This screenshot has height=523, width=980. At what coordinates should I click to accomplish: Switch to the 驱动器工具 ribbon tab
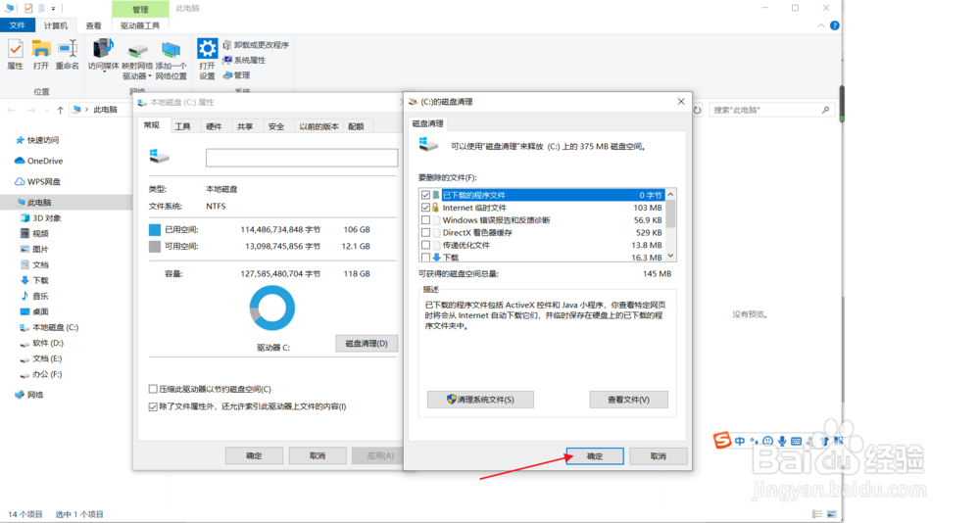(x=140, y=25)
